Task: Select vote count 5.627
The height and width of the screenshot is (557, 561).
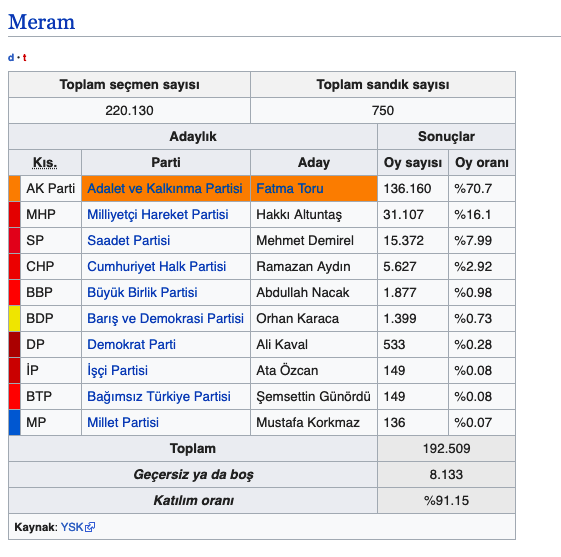Action: click(x=400, y=267)
